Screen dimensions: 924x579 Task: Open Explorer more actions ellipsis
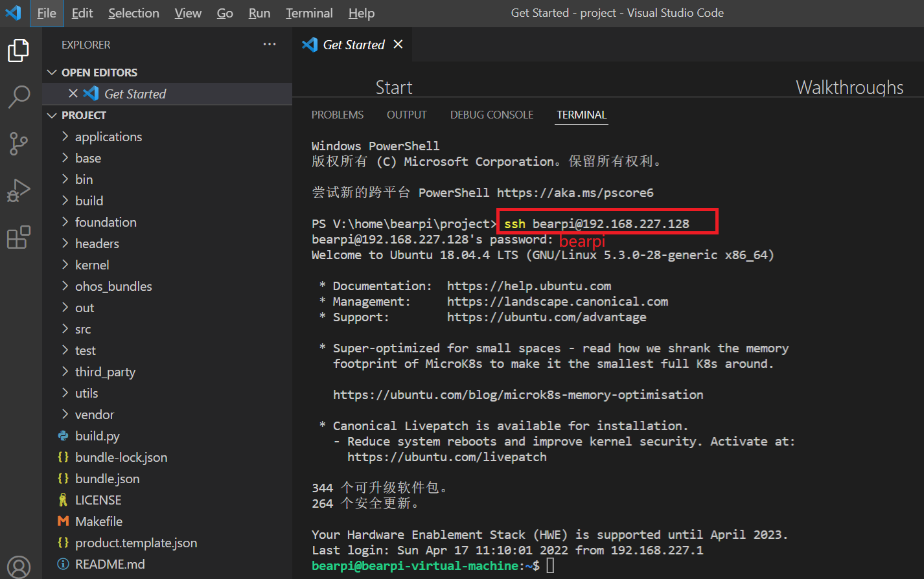pos(270,44)
